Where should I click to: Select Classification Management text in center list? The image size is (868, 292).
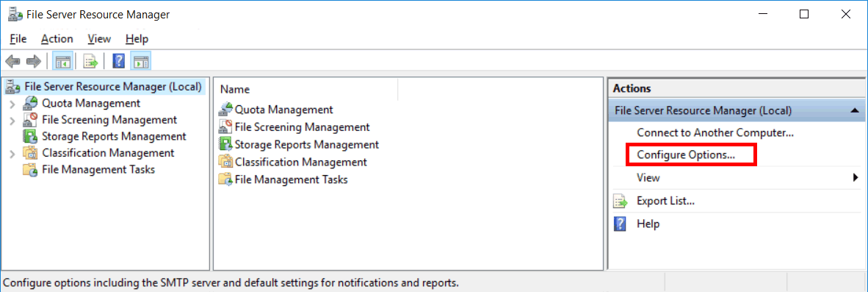coord(301,163)
